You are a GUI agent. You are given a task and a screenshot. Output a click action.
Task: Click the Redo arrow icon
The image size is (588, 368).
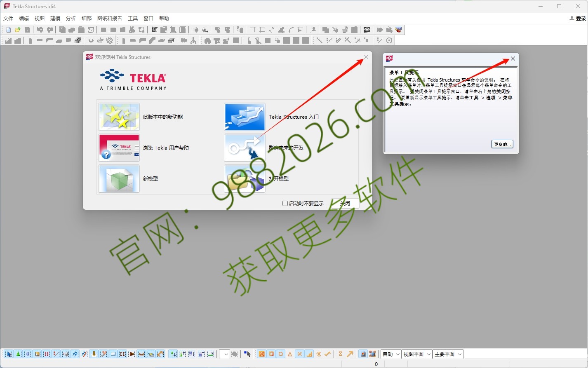pyautogui.click(x=49, y=30)
